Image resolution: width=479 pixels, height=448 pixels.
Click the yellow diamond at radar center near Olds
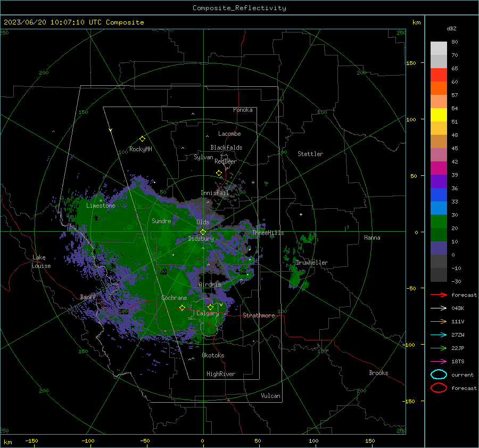pos(203,232)
